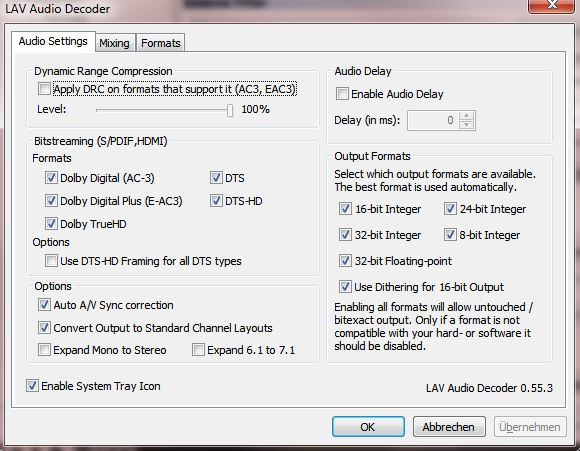The width and height of the screenshot is (580, 451).
Task: Disable Auto A/V Sync correction
Action: [44, 305]
